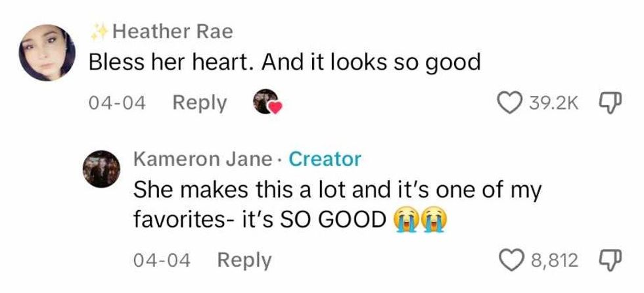Open the Heather Rae username link
Image resolution: width=644 pixels, height=293 pixels.
pyautogui.click(x=172, y=32)
